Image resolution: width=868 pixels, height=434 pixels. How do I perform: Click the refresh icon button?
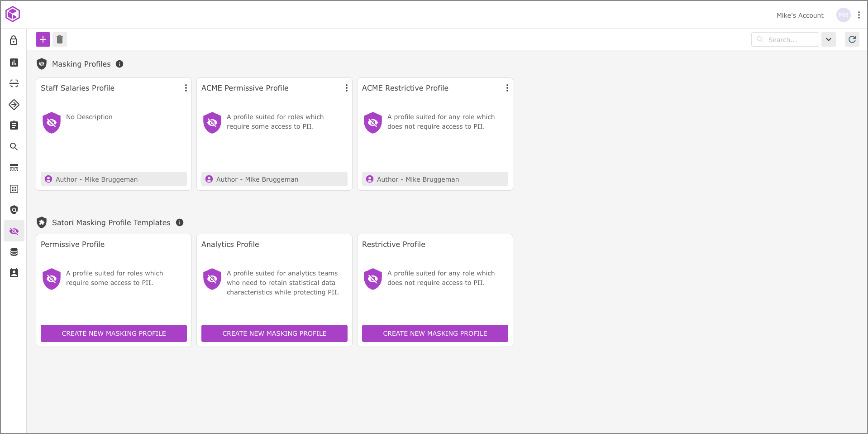point(852,39)
